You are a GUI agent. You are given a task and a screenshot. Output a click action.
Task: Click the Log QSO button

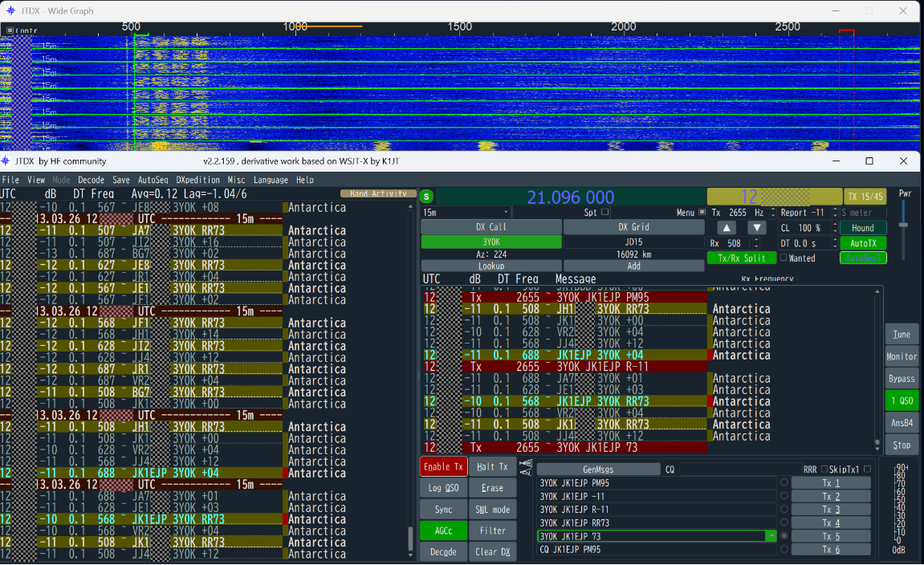point(443,488)
